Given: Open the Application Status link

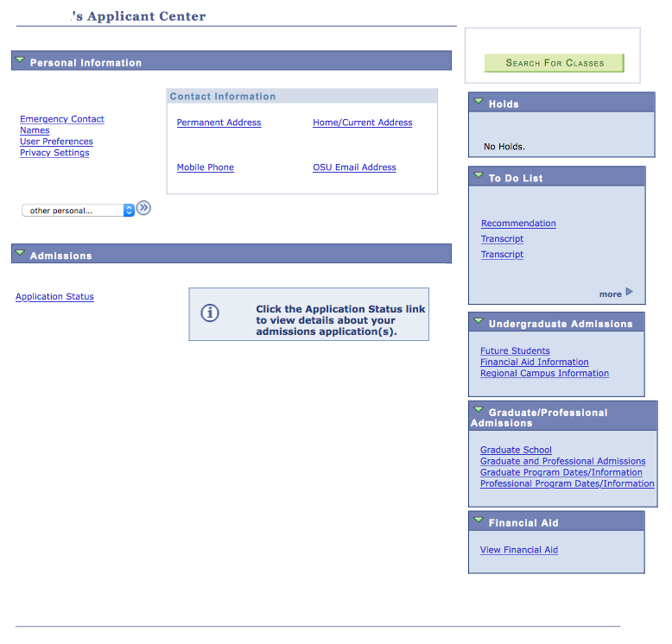Looking at the screenshot, I should coord(54,297).
